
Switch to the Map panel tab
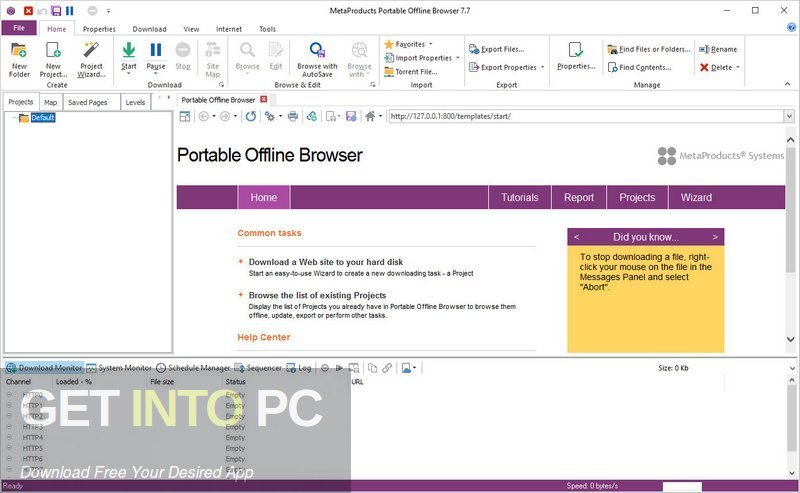pos(51,102)
